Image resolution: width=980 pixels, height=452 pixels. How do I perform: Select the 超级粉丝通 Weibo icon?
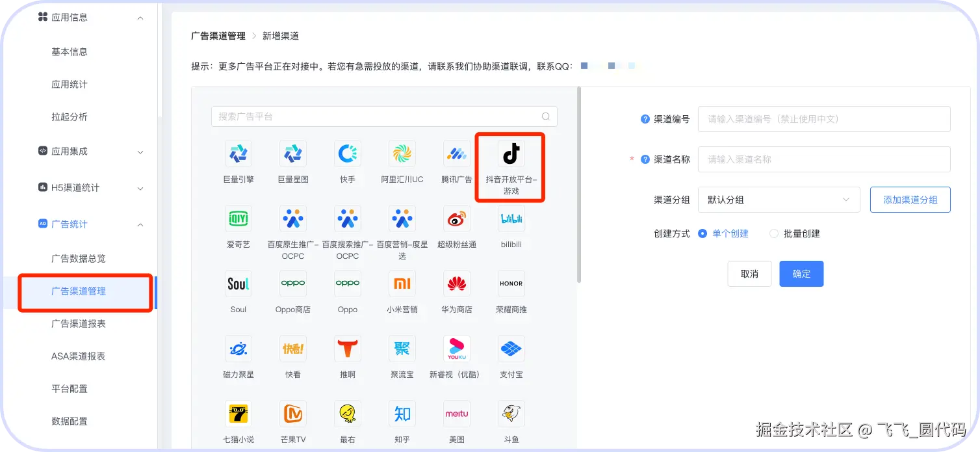[x=457, y=219]
